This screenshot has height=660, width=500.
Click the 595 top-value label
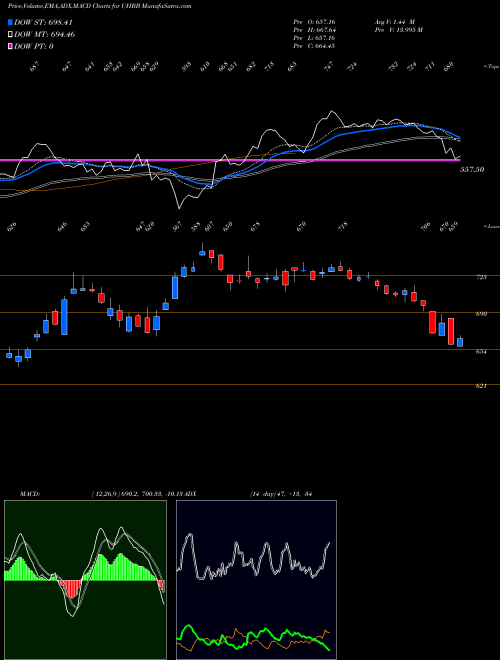point(187,66)
